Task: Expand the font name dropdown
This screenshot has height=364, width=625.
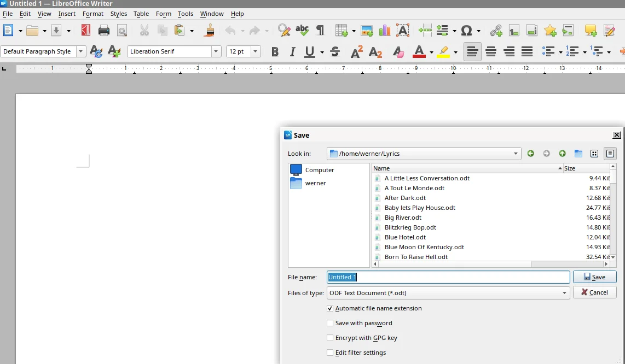Action: coord(216,51)
